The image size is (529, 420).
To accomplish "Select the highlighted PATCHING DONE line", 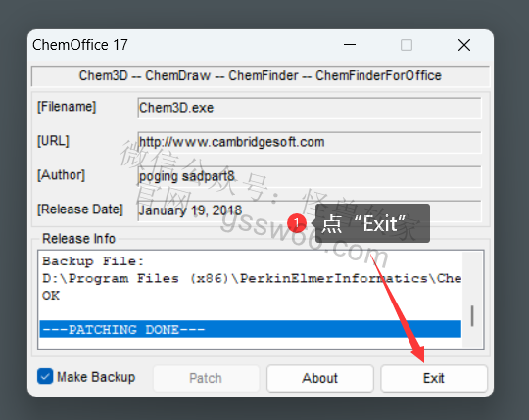I will [x=251, y=329].
